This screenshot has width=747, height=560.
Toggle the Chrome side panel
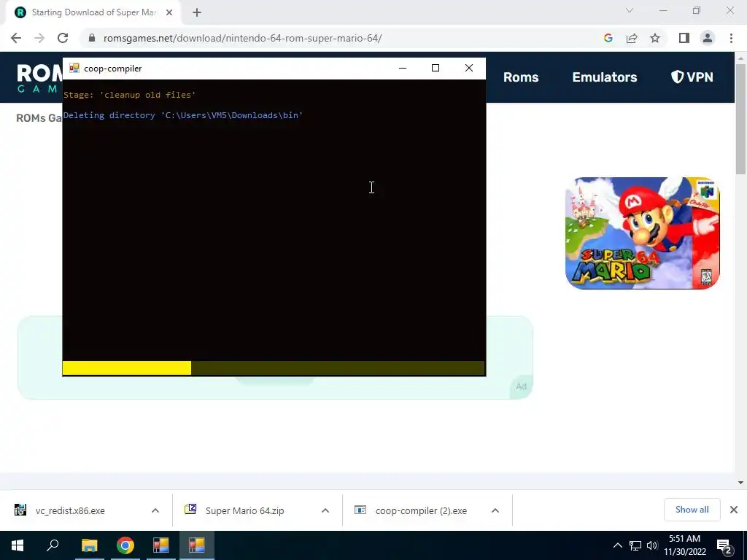pos(684,38)
